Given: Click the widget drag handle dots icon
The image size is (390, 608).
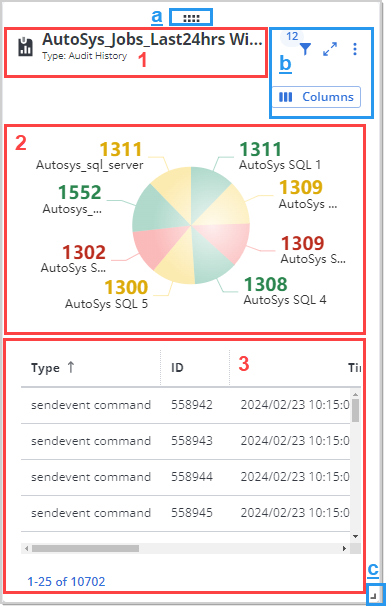Looking at the screenshot, I should pos(191,18).
